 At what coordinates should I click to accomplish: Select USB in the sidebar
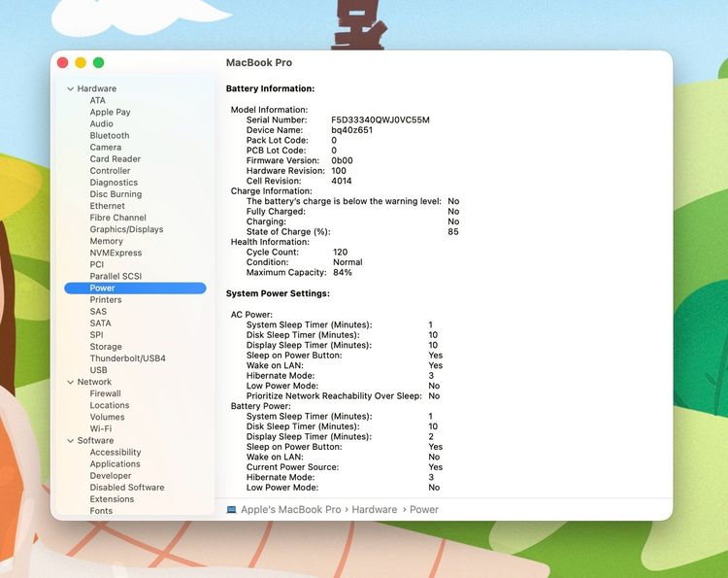tap(98, 370)
